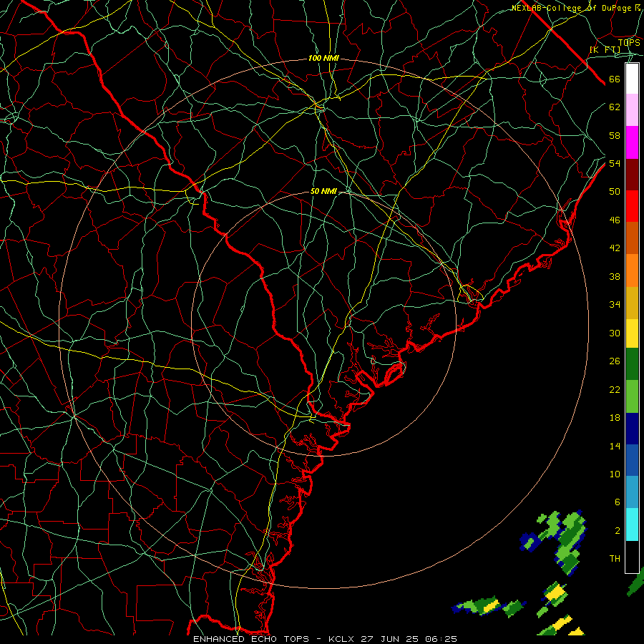This screenshot has width=644, height=644.
Task: Click the '38' legend value label
Action: pos(615,277)
